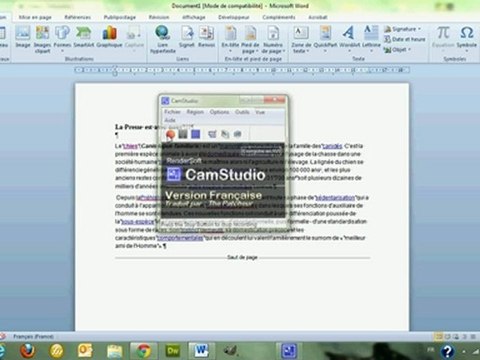Viewport: 480px width, 360px height.
Task: Switch to the Révision ribbon tab
Action: 159,17
